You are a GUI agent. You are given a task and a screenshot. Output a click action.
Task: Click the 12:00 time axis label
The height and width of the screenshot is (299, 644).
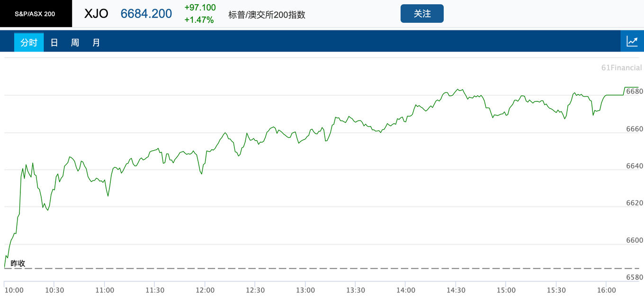(x=205, y=290)
